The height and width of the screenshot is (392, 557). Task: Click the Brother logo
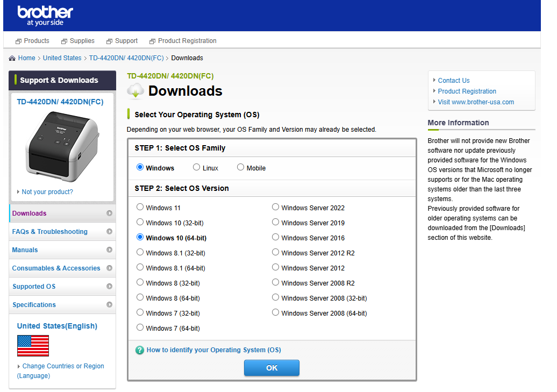(x=45, y=16)
